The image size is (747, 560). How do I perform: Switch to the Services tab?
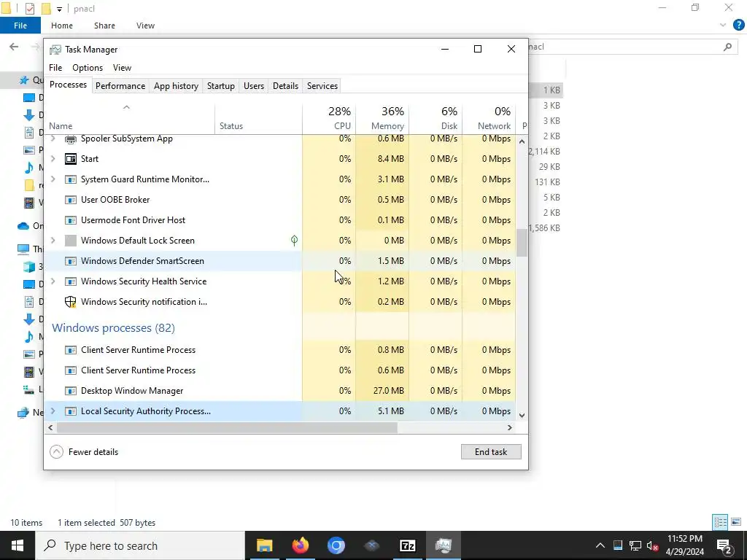[322, 86]
